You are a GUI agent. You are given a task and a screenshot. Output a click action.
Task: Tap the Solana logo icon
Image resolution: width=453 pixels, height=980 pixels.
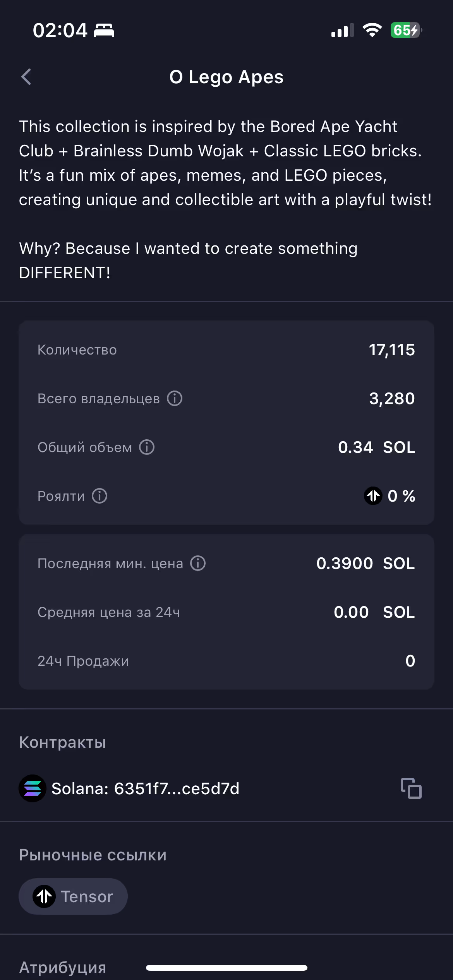(33, 788)
